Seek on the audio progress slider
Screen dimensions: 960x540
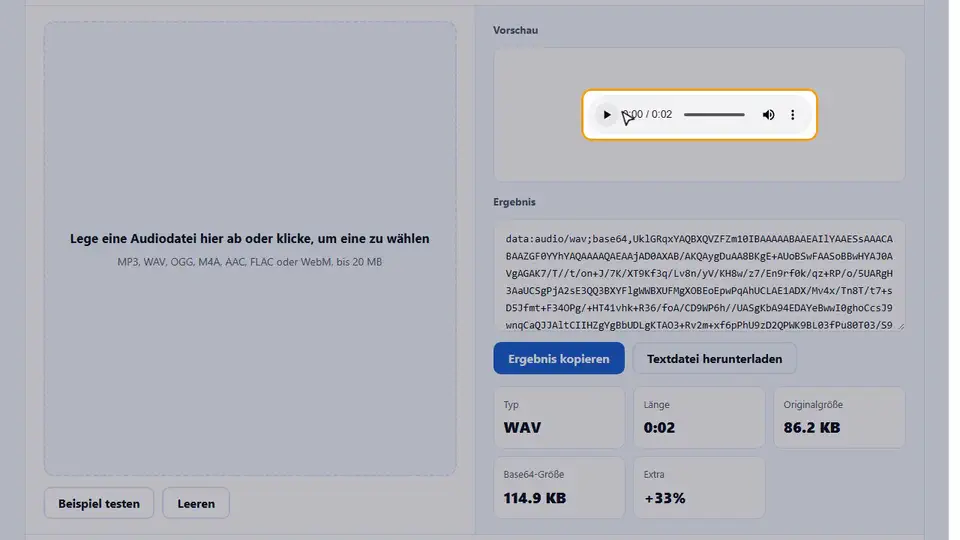click(714, 114)
